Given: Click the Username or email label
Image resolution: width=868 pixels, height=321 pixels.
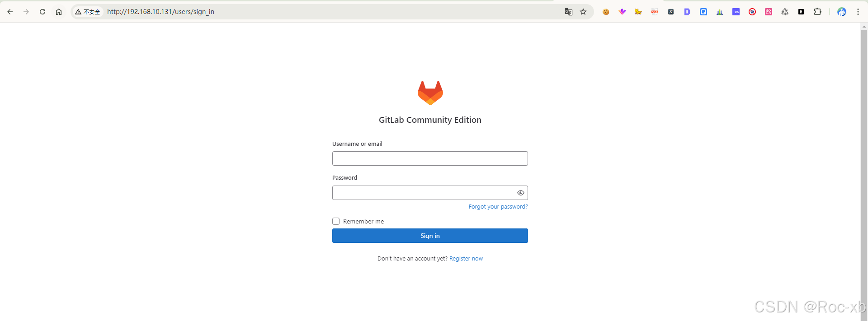Looking at the screenshot, I should 357,144.
